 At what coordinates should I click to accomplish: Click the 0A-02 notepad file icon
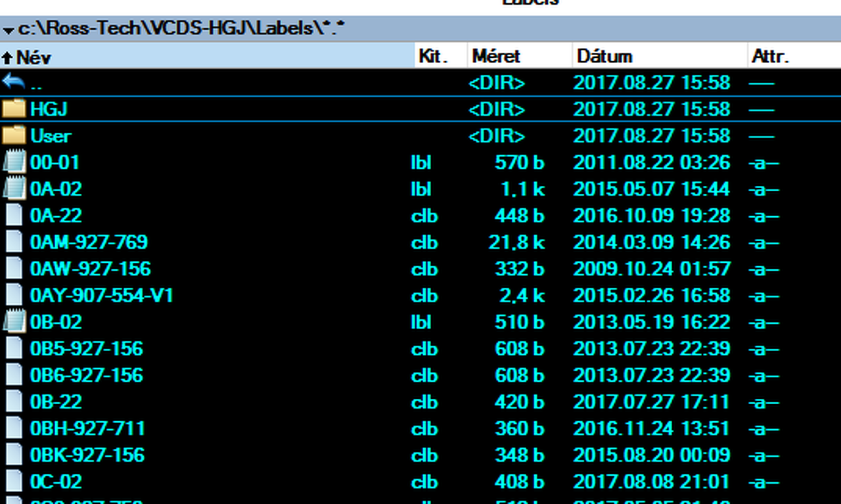pyautogui.click(x=14, y=189)
